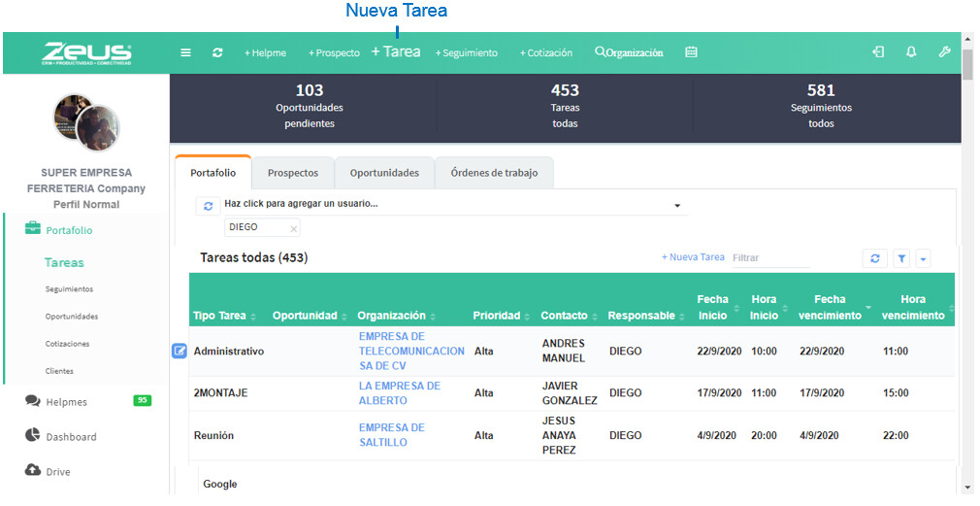Open the Órdenes de trabajo tab
The height and width of the screenshot is (506, 980).
[x=494, y=173]
